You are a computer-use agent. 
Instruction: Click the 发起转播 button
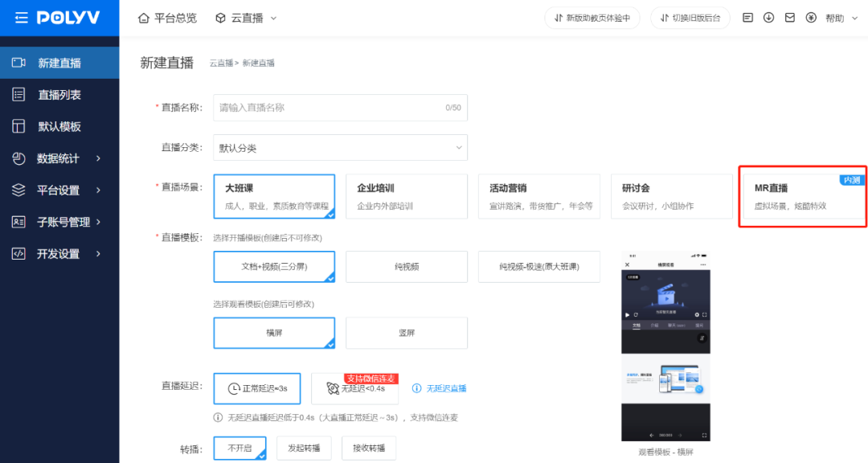point(304,449)
